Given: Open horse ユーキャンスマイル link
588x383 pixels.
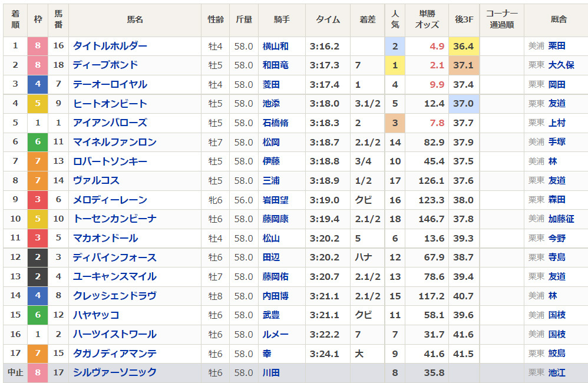Looking at the screenshot, I should click(115, 276).
